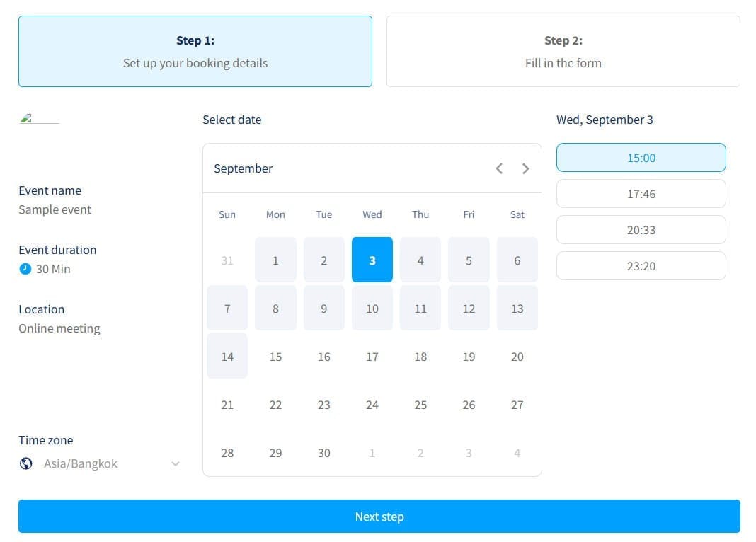Choose September 10 in the calendar

tap(372, 309)
